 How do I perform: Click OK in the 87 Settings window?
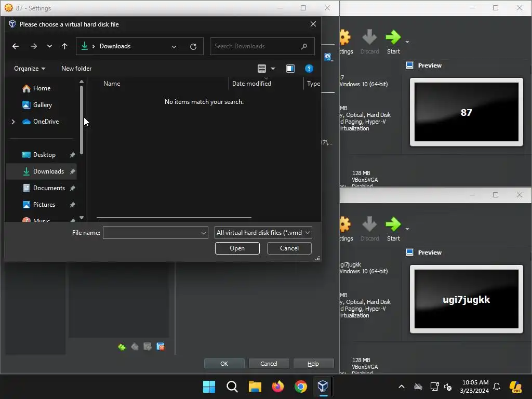(224, 364)
